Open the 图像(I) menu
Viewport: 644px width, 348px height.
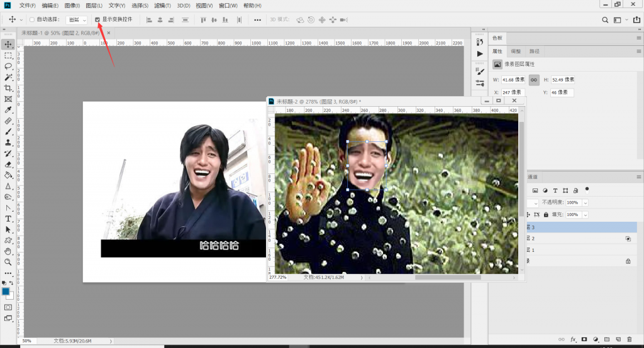point(72,5)
